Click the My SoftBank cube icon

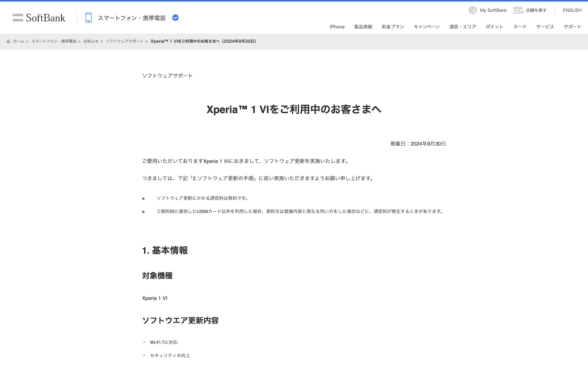click(x=473, y=10)
